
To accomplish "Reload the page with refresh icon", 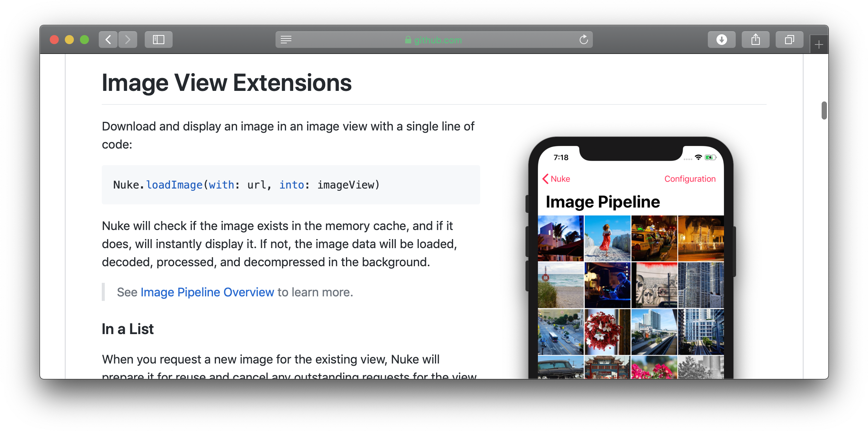I will (x=583, y=40).
